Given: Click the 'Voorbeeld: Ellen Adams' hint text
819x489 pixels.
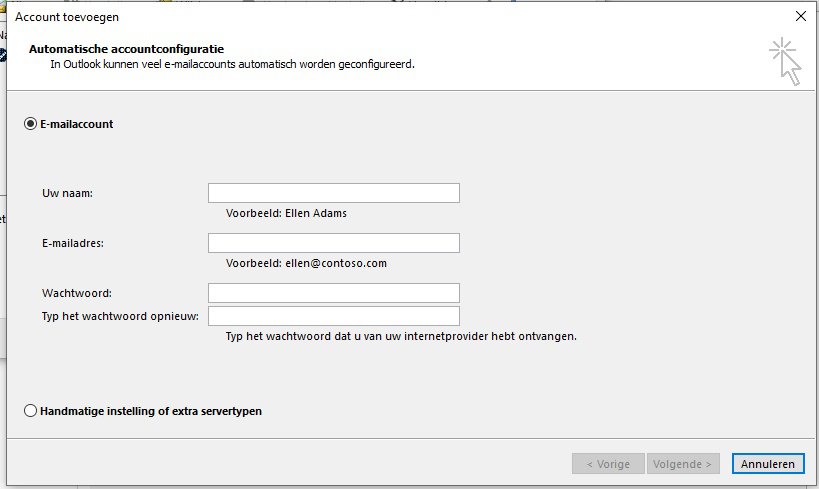Looking at the screenshot, I should coord(286,213).
